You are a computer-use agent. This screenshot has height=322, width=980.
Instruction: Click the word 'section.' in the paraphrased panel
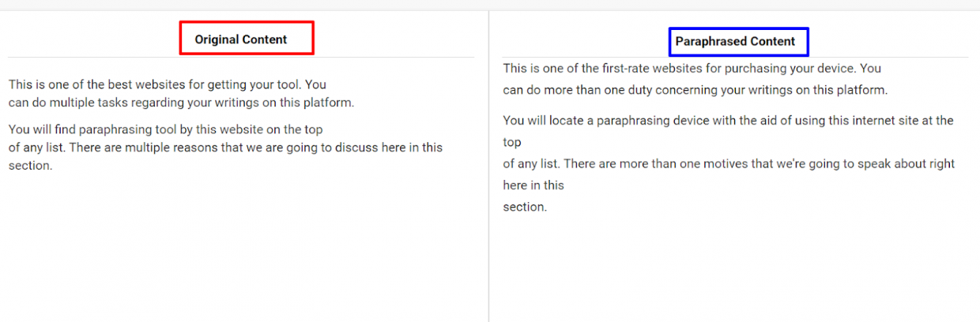[525, 207]
